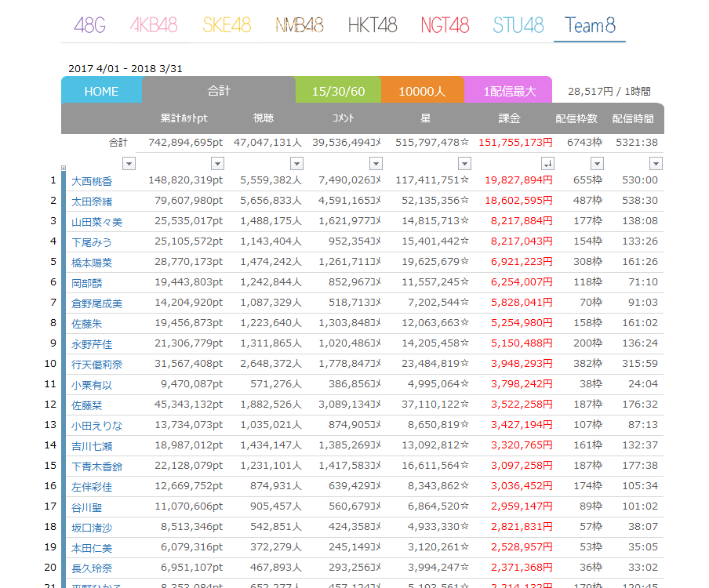Open the コメント column filter dropdown

pos(376,163)
